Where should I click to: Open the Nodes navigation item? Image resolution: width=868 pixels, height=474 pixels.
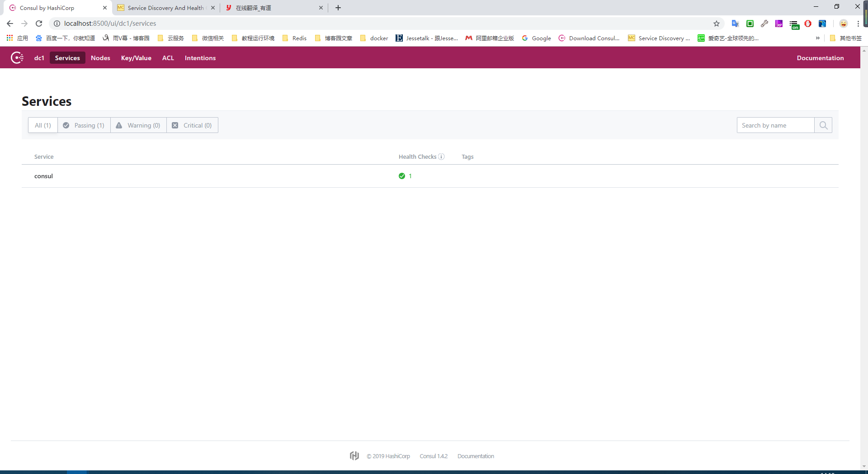click(100, 58)
